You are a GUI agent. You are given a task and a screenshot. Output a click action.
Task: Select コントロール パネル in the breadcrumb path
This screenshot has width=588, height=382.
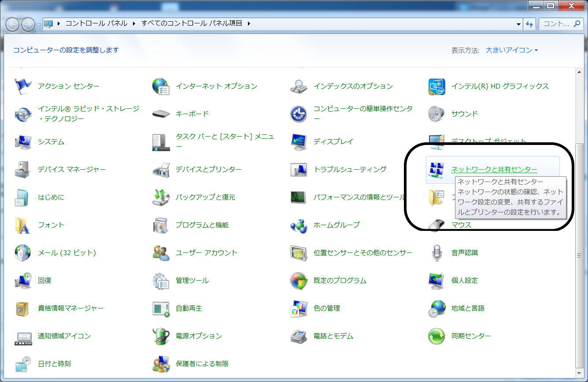96,23
